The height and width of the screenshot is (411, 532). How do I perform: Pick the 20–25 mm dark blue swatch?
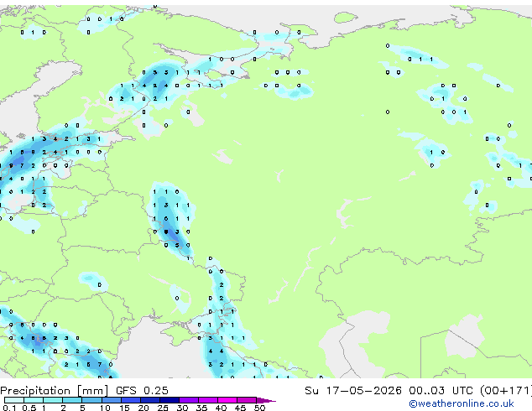point(150,400)
